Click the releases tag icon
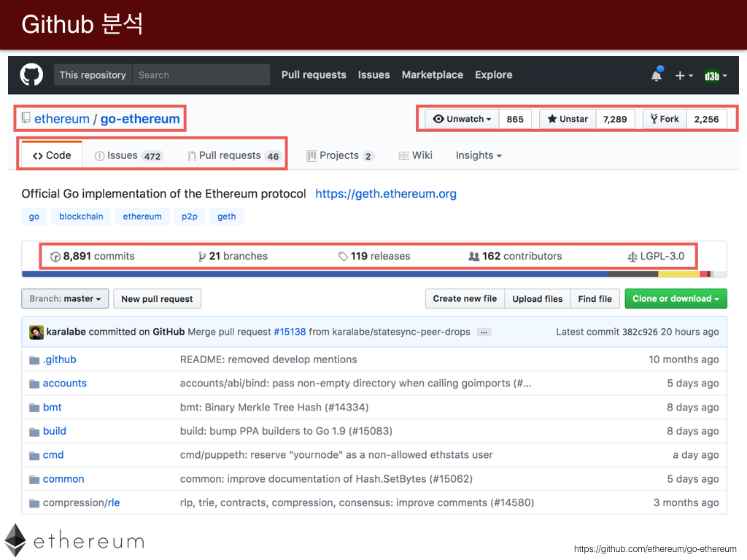Viewport: 747px width, 560px height. (x=343, y=257)
